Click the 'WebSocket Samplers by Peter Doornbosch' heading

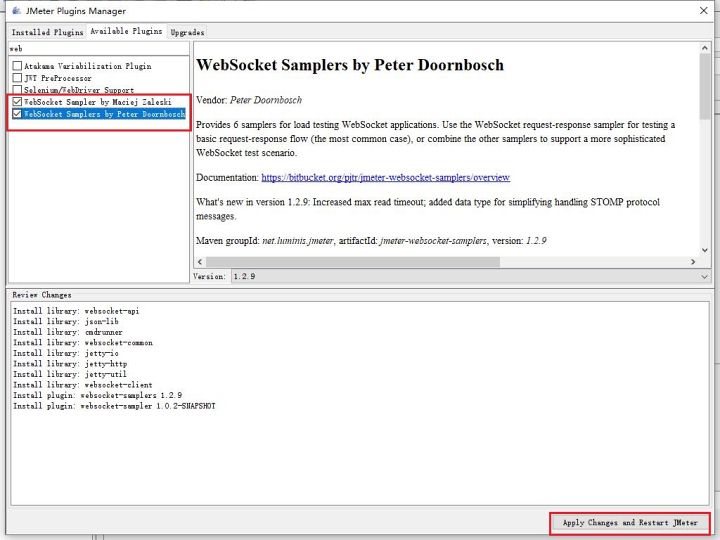(350, 65)
